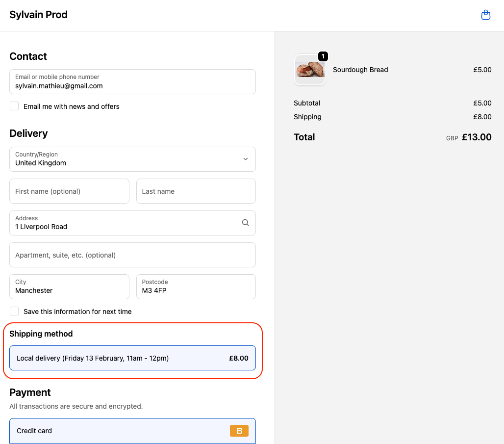Click the Sourdough Bread product name

360,70
